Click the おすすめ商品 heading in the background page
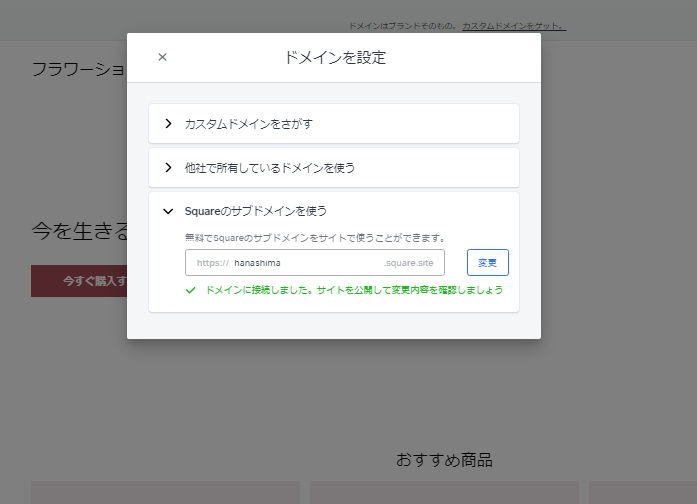This screenshot has height=504, width=697. click(x=444, y=460)
